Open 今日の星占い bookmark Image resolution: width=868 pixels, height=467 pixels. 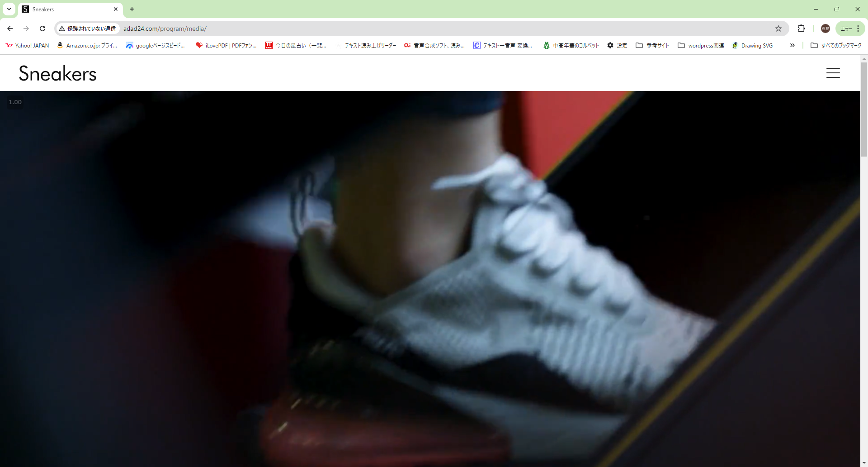click(x=296, y=45)
